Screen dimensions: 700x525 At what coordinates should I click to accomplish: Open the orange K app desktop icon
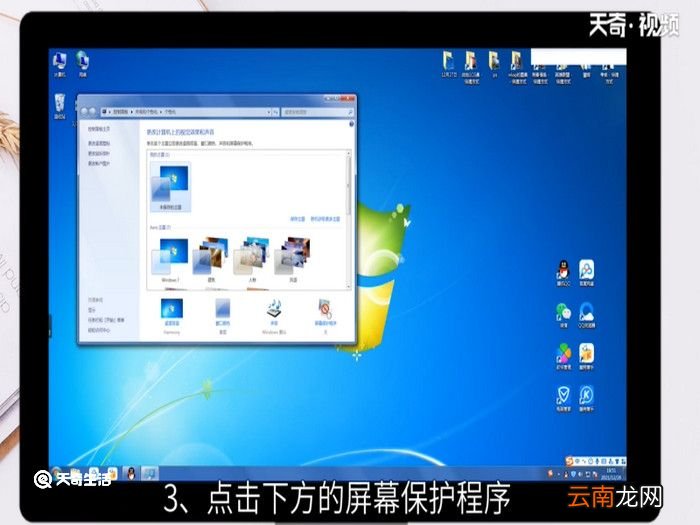[x=586, y=357]
